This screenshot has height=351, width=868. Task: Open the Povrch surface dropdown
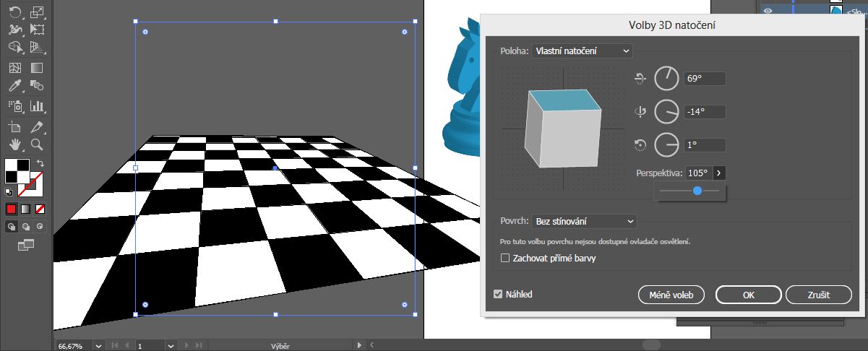pyautogui.click(x=584, y=221)
